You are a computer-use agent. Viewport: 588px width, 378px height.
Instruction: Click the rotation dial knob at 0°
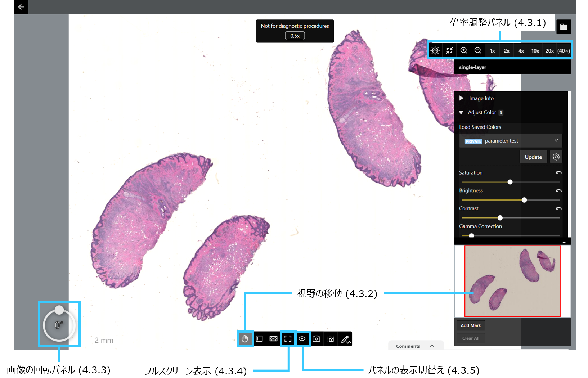pos(59,310)
